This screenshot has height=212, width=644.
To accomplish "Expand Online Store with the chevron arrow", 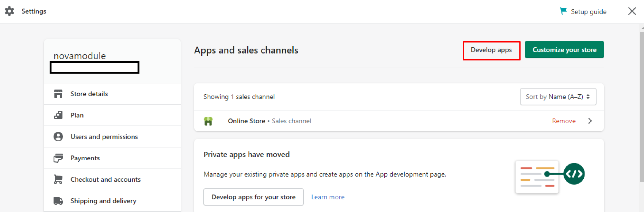I will tap(590, 121).
